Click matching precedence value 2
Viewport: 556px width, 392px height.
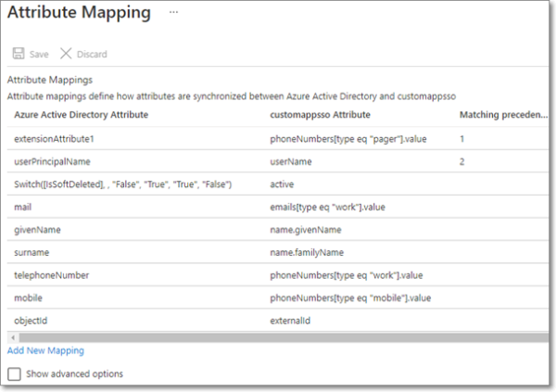(462, 162)
